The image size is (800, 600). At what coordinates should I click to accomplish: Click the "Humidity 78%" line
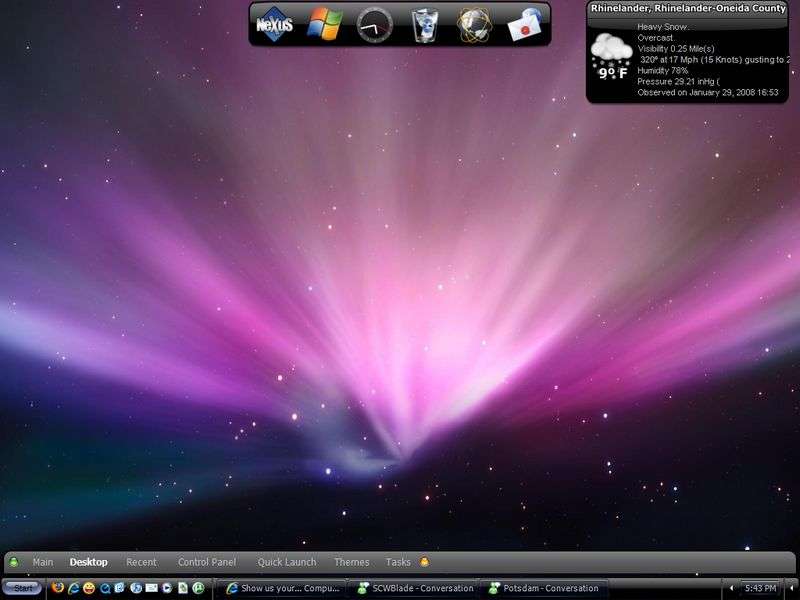click(x=662, y=71)
